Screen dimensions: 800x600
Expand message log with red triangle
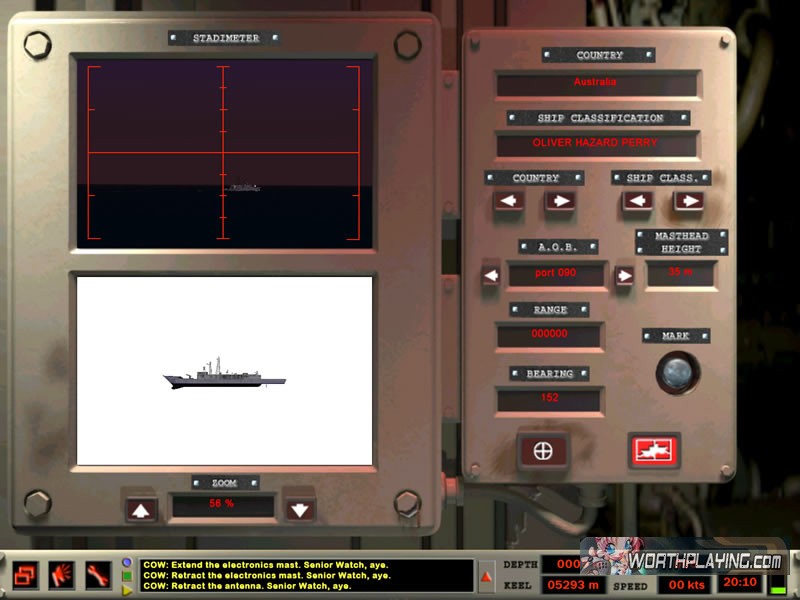pos(487,576)
